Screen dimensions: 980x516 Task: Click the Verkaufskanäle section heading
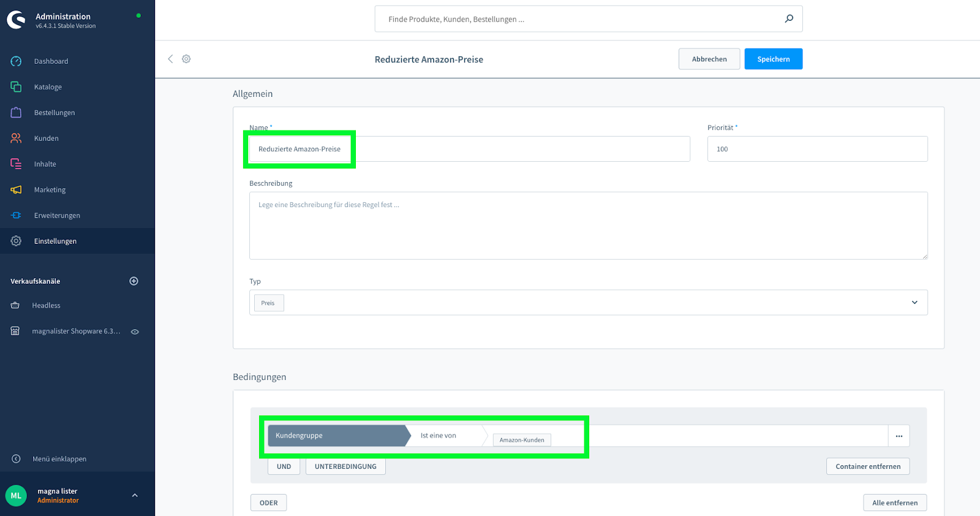[x=36, y=281]
